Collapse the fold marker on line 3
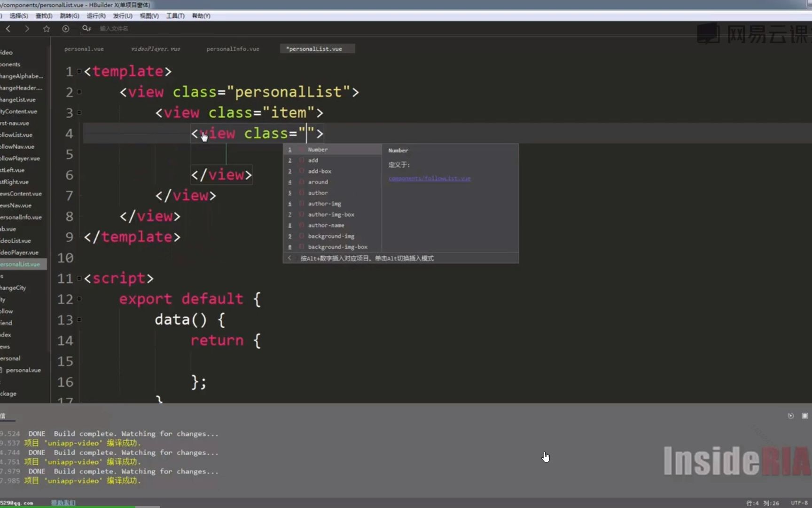 click(x=79, y=113)
